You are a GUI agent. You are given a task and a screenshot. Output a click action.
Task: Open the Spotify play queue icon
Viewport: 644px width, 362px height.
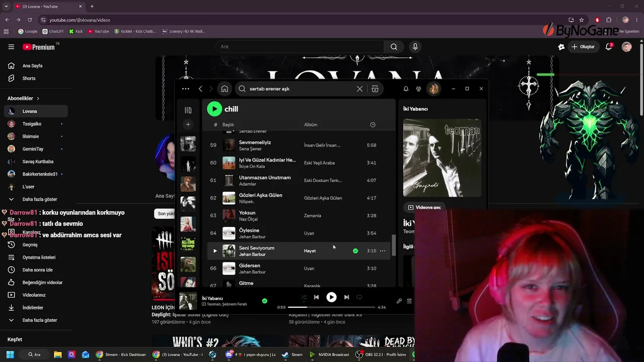click(410, 301)
